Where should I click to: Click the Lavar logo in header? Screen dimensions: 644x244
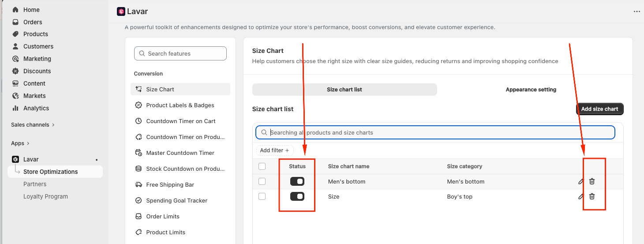tap(121, 11)
